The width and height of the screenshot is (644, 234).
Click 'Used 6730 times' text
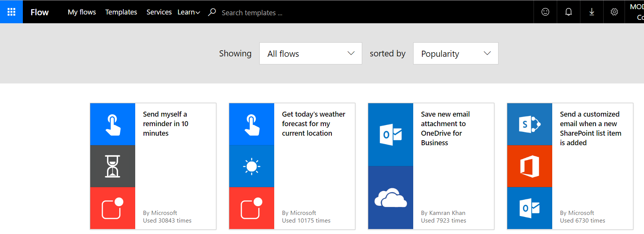(x=583, y=221)
